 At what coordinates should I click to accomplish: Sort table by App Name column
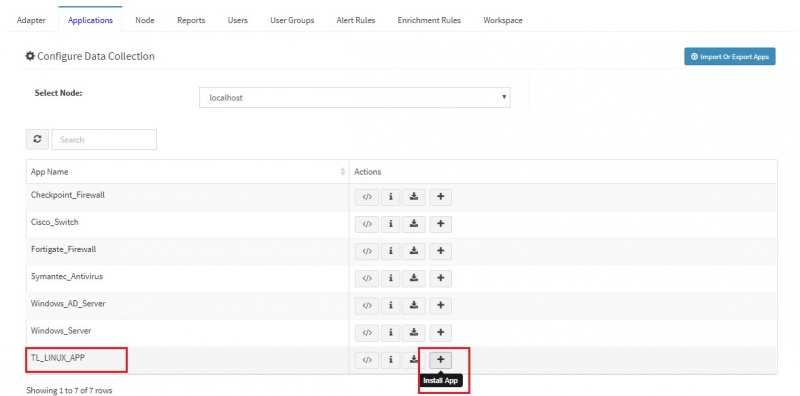pyautogui.click(x=187, y=172)
